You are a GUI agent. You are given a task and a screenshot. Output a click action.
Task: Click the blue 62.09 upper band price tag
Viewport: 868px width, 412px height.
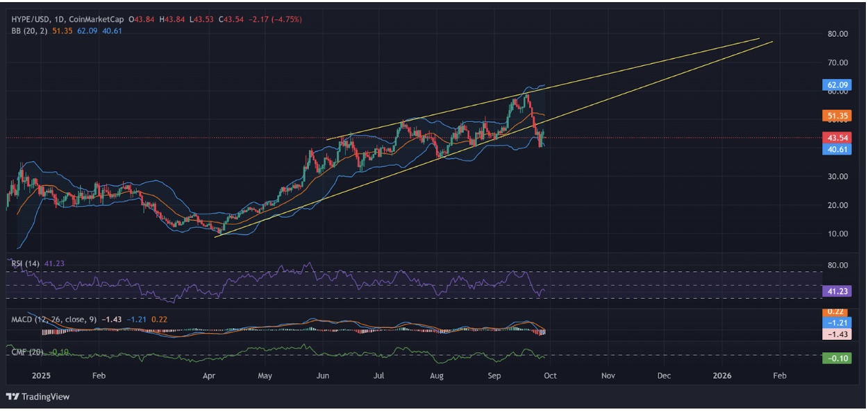pyautogui.click(x=835, y=86)
